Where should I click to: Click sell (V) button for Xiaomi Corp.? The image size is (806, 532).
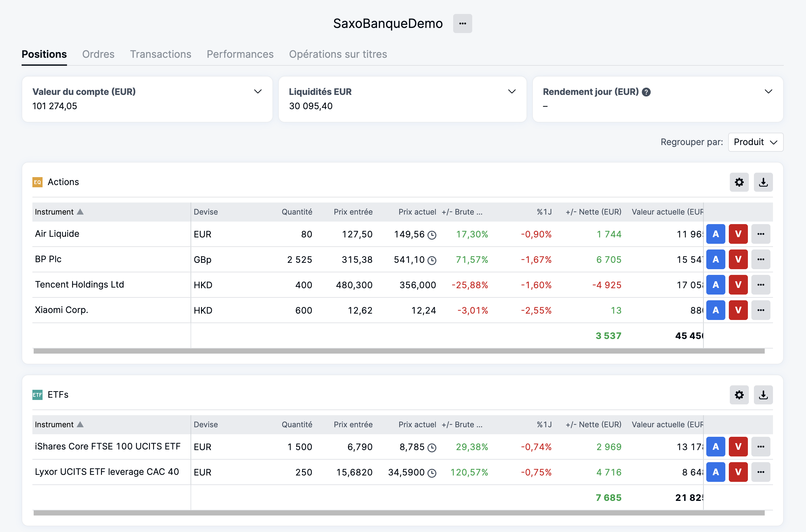pos(738,310)
